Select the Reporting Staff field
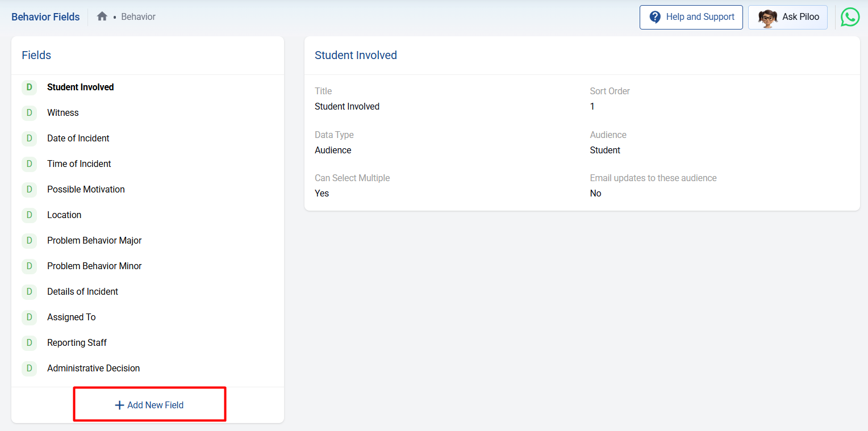This screenshot has height=431, width=868. click(x=77, y=343)
